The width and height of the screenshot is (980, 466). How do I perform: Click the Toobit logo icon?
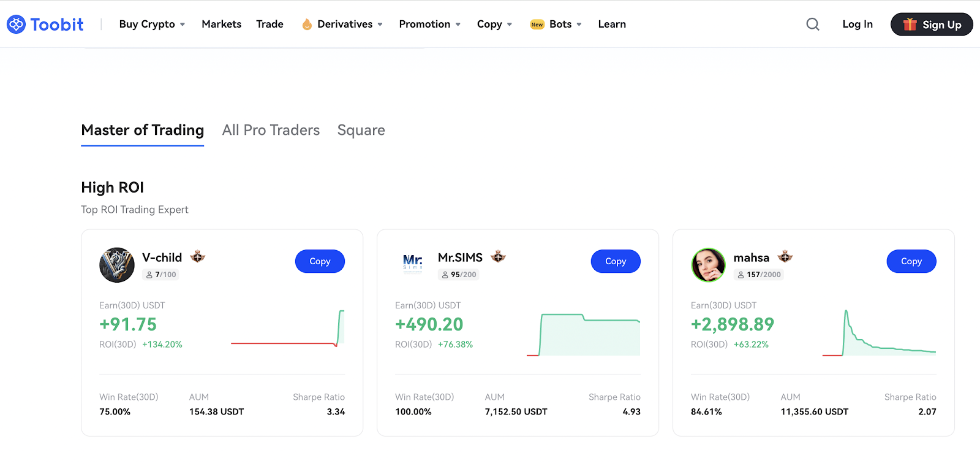click(x=16, y=25)
